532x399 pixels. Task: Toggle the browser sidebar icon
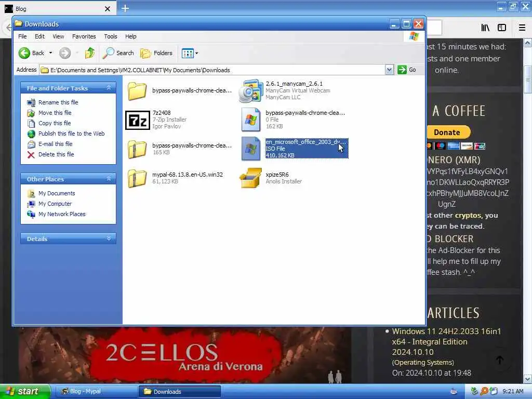502,28
